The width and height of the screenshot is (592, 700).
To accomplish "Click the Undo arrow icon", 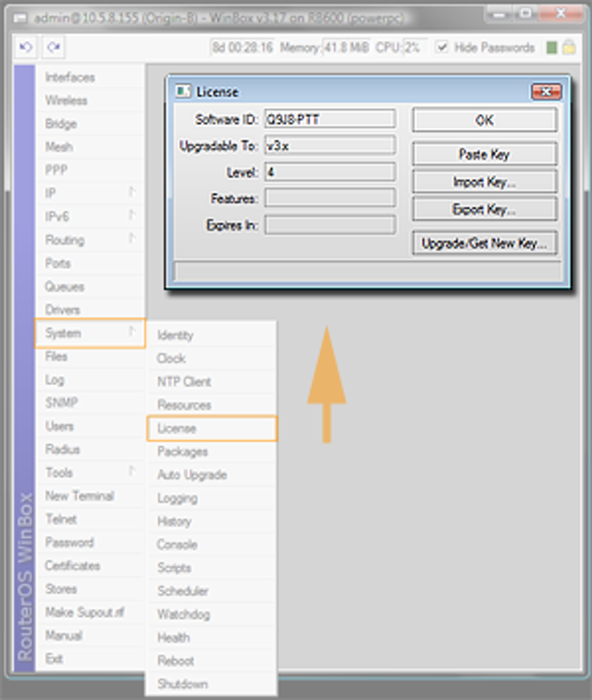I will click(26, 47).
